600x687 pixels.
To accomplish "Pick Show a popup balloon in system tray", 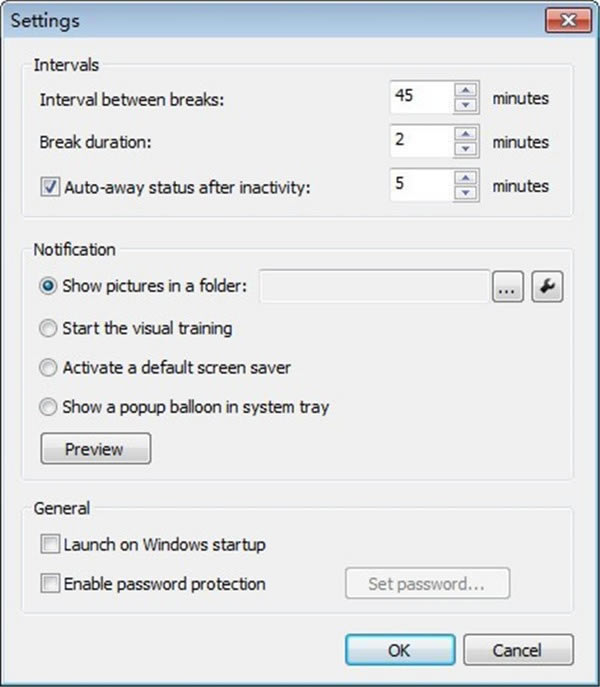I will (x=49, y=407).
